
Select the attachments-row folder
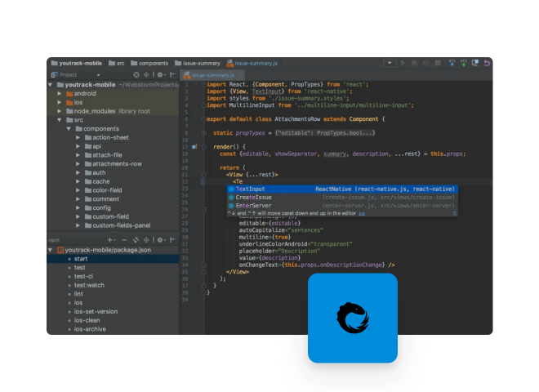coord(114,163)
